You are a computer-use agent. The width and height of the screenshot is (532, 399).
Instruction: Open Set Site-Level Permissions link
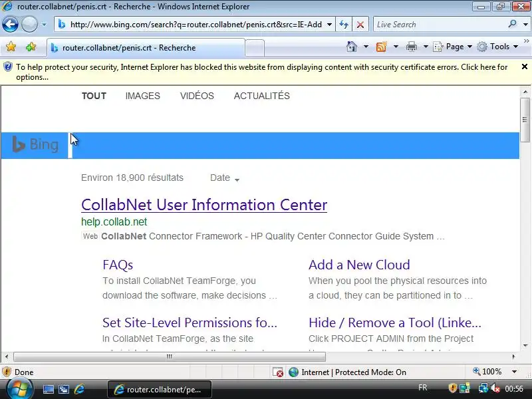(x=190, y=323)
